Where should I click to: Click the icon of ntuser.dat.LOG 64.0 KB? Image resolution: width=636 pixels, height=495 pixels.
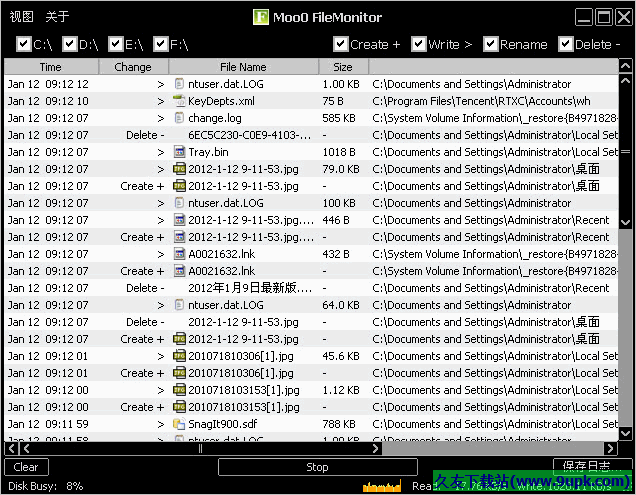click(179, 305)
